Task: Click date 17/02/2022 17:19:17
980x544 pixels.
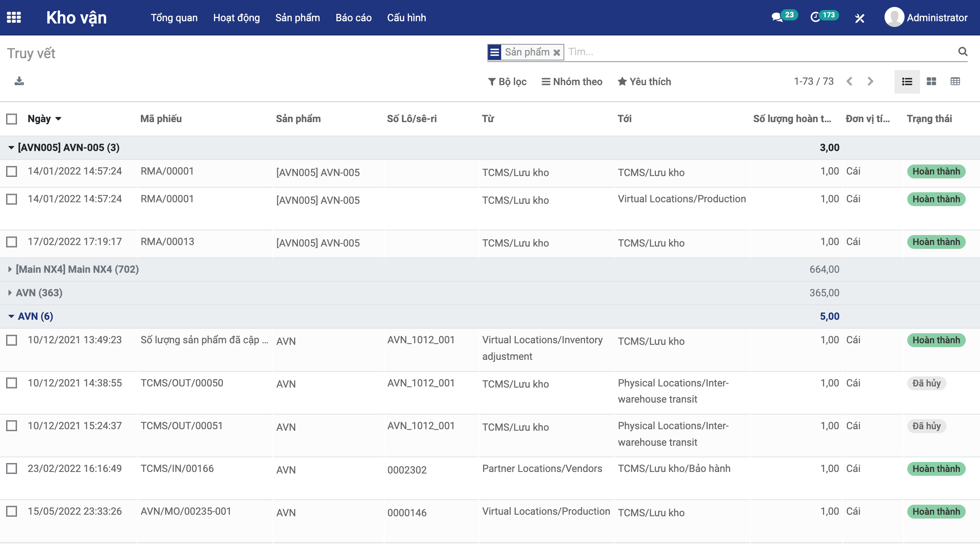Action: [75, 242]
